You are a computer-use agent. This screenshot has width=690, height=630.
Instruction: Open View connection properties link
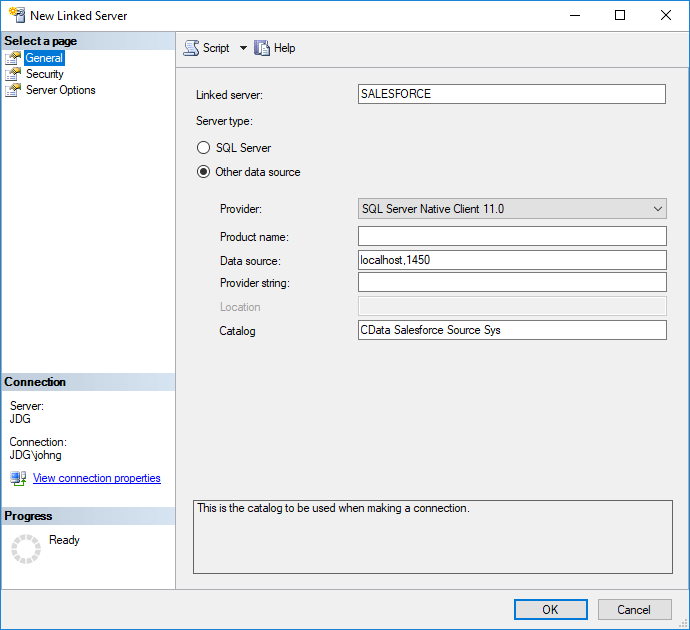97,478
